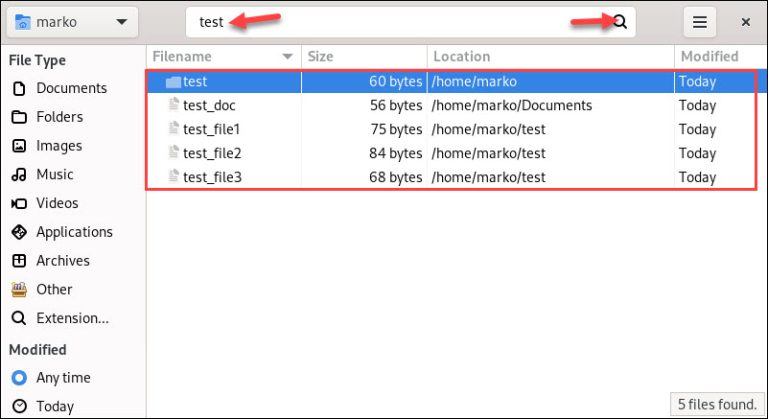This screenshot has height=419, width=768.
Task: Click the 60 bytes size cell
Action: point(396,81)
